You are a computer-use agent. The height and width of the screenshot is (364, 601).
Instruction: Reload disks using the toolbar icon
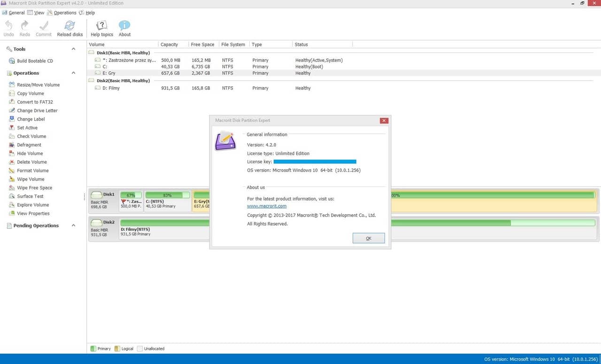pos(70,25)
